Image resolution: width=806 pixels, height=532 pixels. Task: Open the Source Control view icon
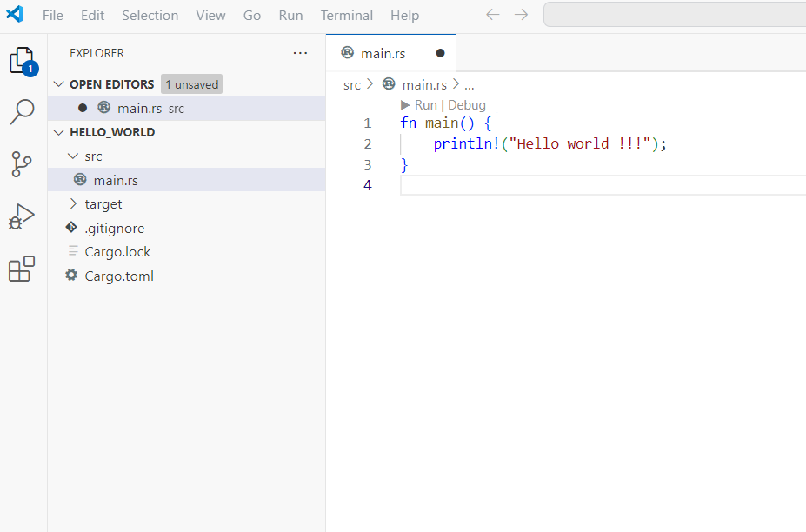[21, 164]
